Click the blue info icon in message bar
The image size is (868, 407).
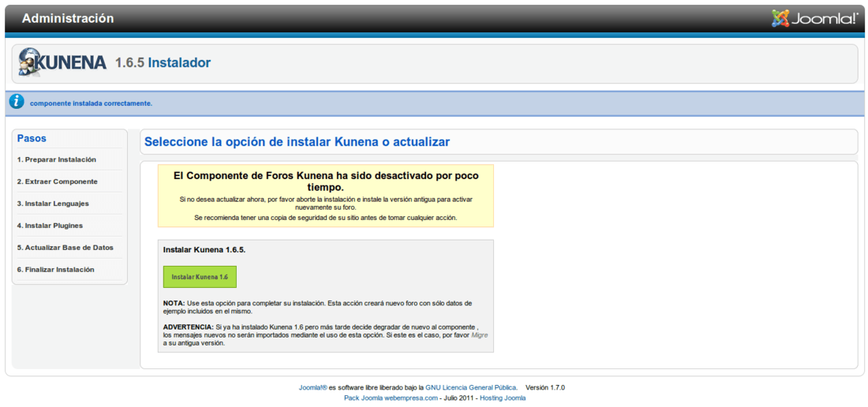pos(17,102)
